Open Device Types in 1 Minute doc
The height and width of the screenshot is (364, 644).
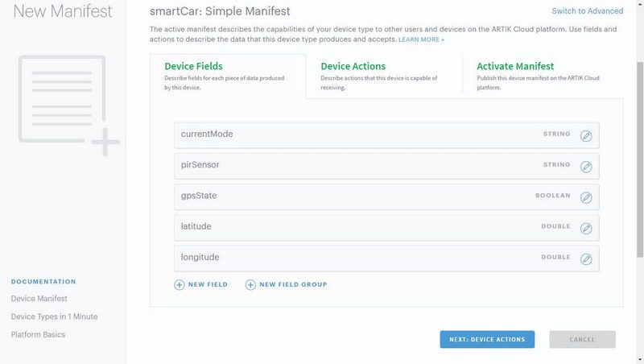54,316
